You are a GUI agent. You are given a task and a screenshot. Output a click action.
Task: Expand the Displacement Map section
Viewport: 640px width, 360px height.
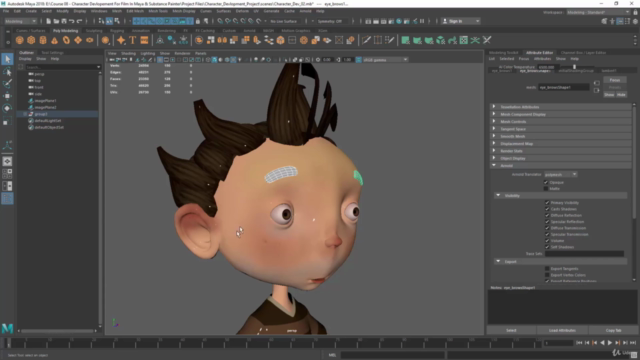[560, 144]
